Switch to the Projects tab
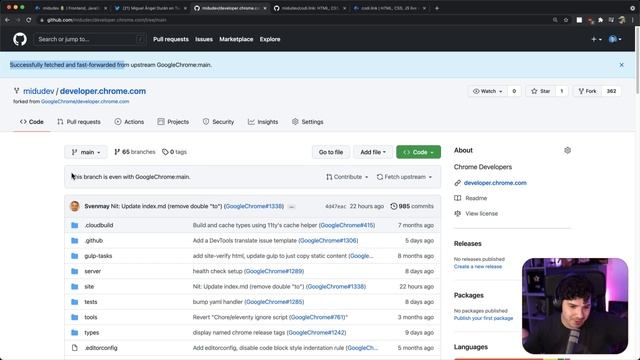640x360 pixels. pos(173,122)
